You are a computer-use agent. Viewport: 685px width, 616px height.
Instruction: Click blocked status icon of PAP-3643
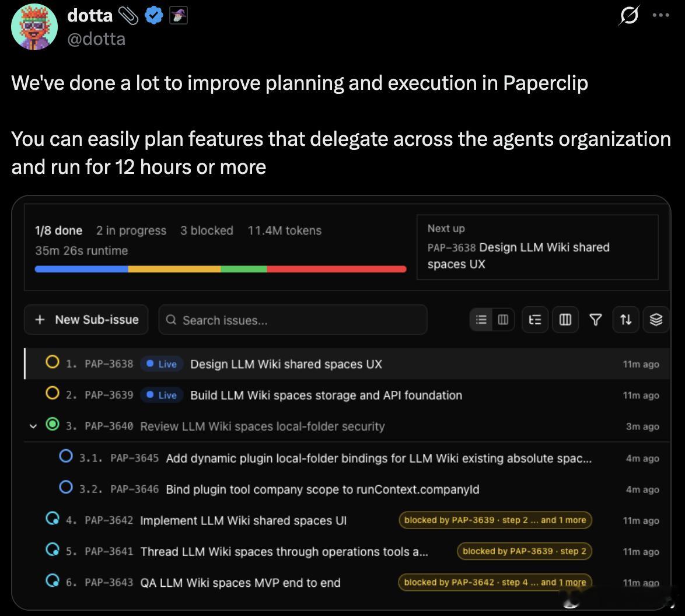[53, 580]
